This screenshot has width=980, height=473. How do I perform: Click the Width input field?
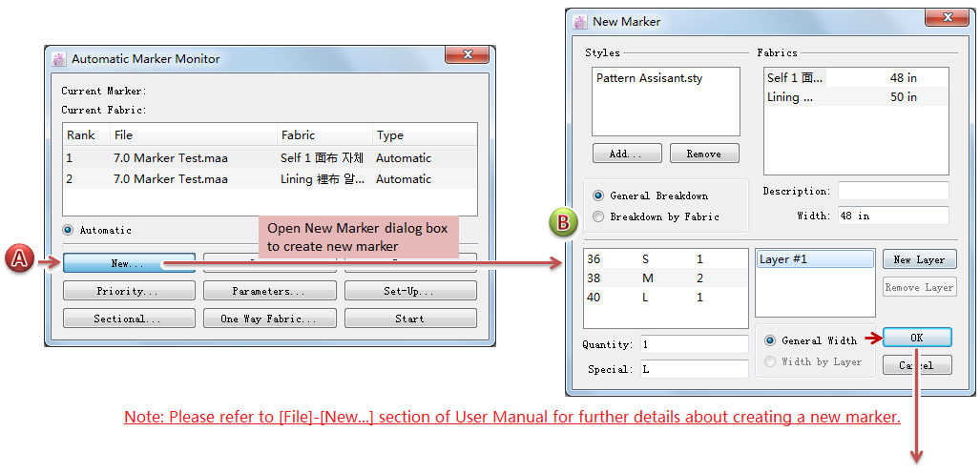892,216
